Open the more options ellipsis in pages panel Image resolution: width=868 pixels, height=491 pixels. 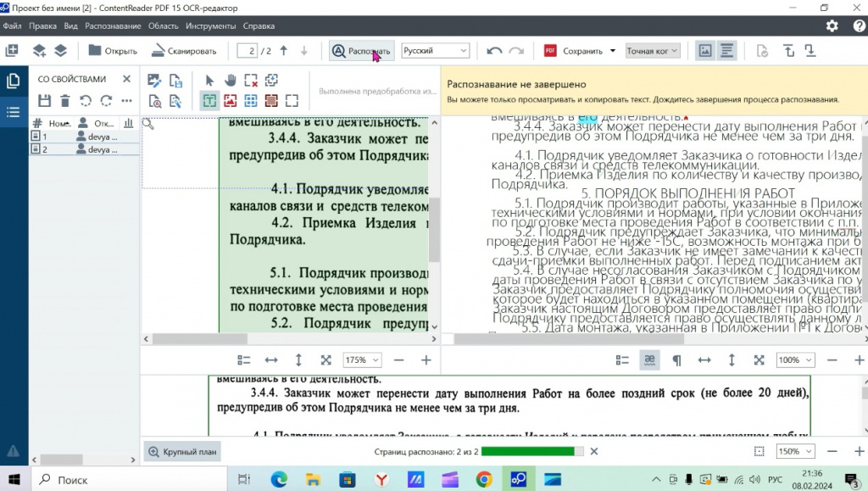[x=126, y=101]
